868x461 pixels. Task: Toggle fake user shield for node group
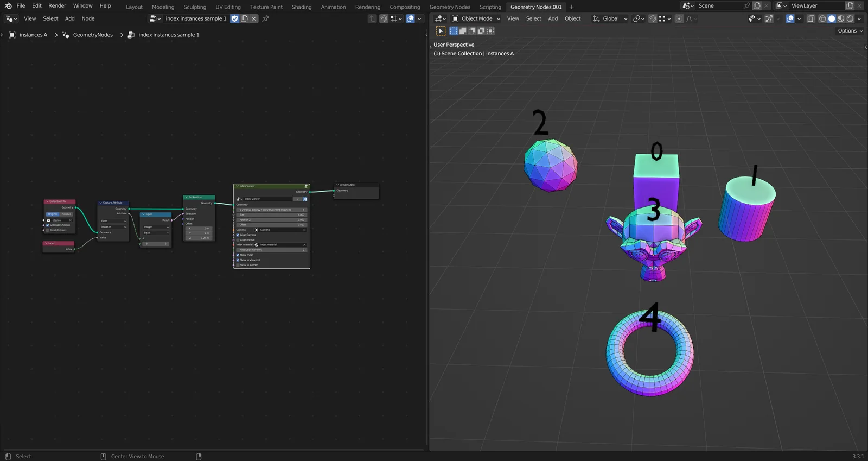[234, 18]
